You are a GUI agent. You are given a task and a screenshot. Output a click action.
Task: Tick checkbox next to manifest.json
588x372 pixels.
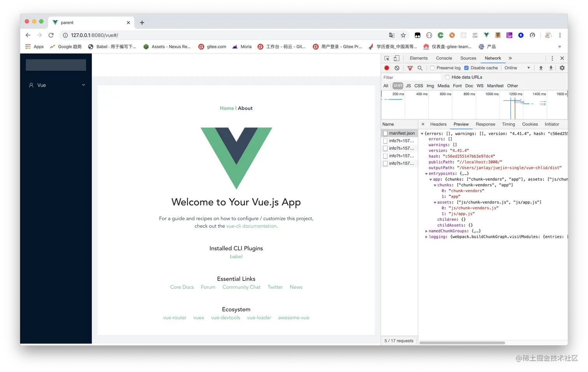coord(385,133)
